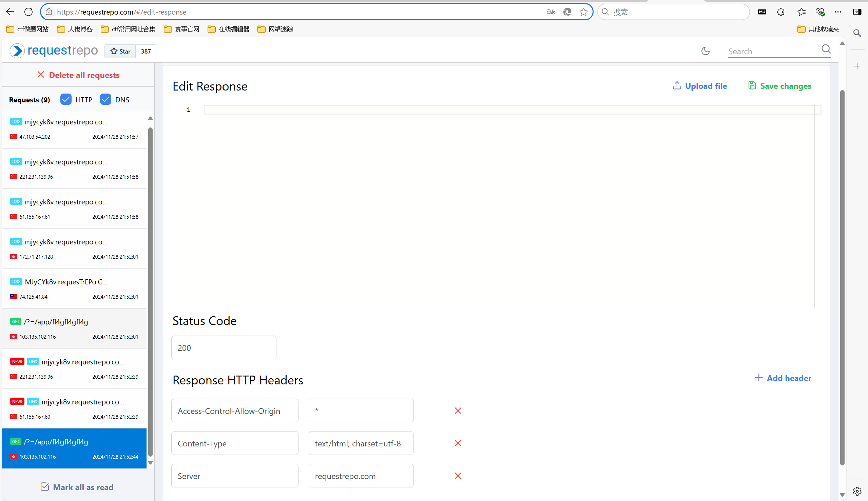This screenshot has height=501, width=868.
Task: Open the browser settings and more menu
Action: pyautogui.click(x=838, y=12)
